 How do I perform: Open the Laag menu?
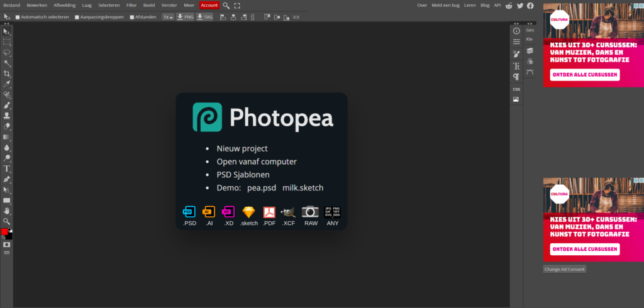[x=87, y=5]
